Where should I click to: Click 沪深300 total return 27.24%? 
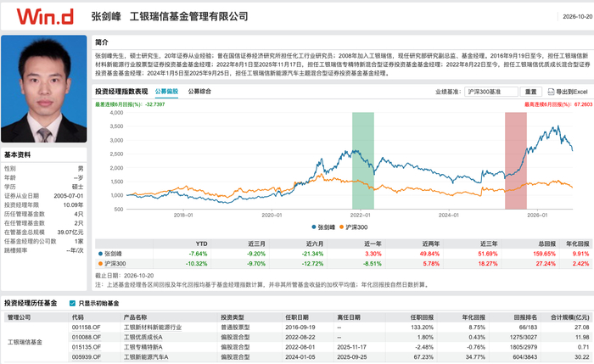tap(546, 264)
